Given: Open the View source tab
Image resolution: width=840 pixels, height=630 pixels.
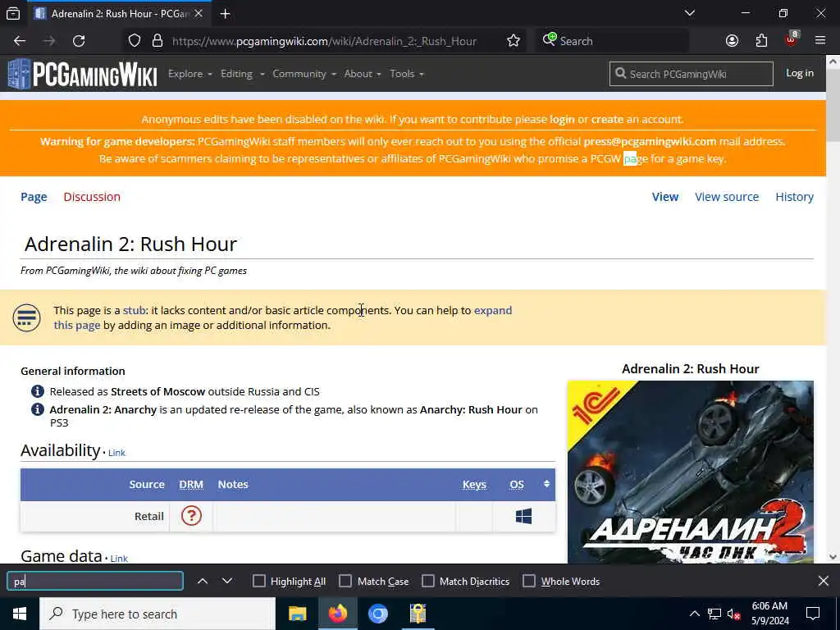Looking at the screenshot, I should click(x=727, y=197).
